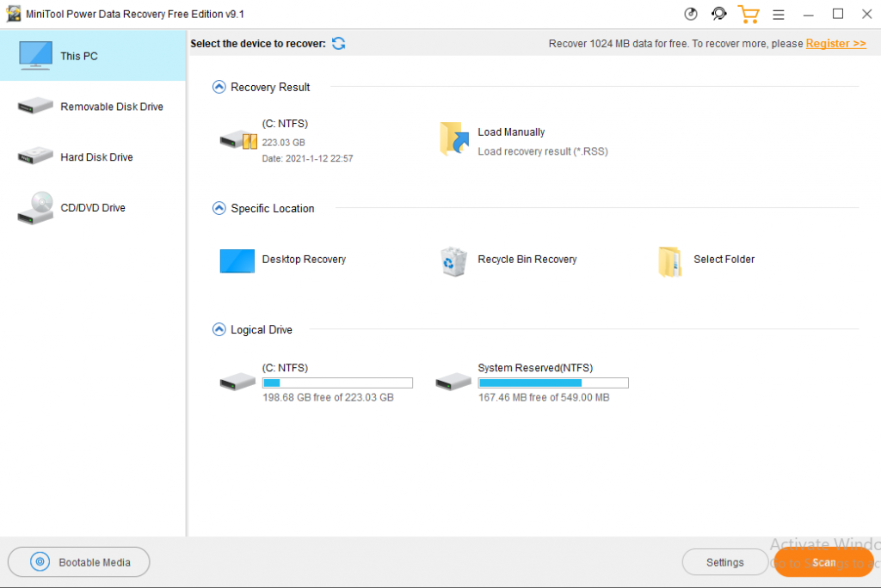
Task: Click 198.68 GB free of 223.03 GB text
Action: click(x=328, y=397)
